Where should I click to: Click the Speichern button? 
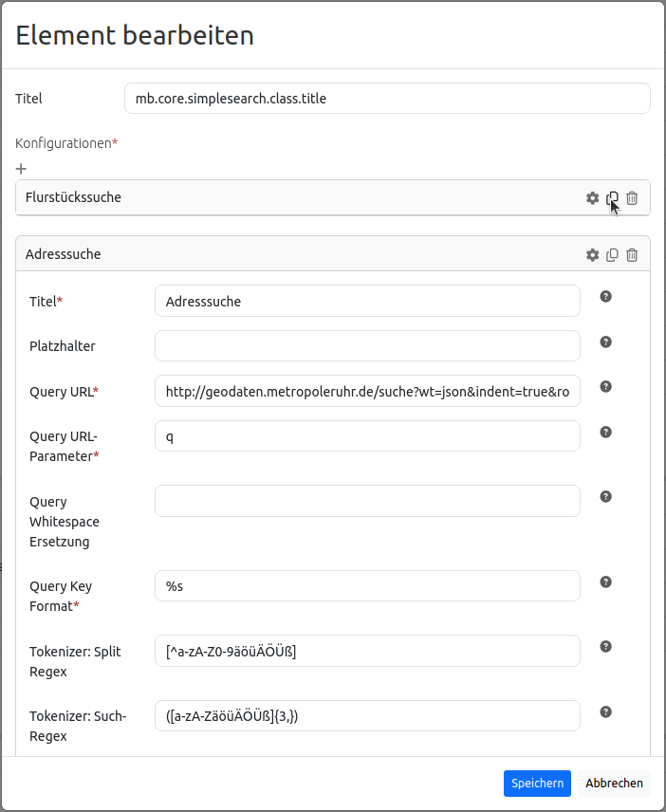coord(537,784)
